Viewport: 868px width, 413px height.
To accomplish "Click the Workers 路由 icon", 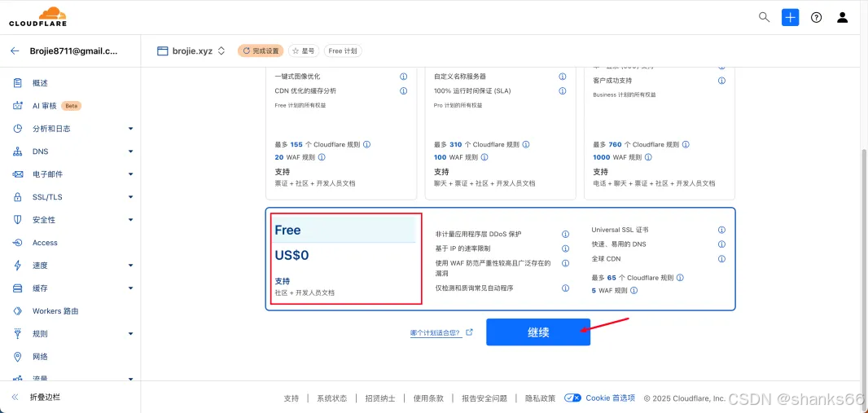I will click(18, 311).
